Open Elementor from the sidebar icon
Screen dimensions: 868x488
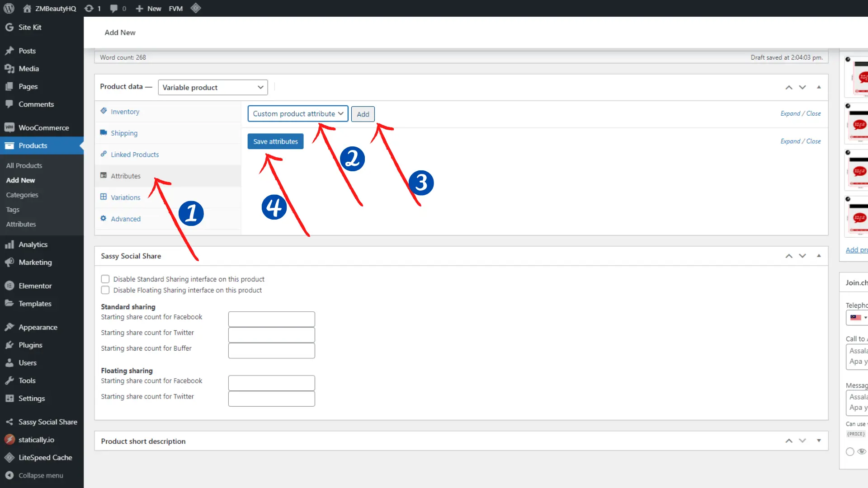click(9, 286)
